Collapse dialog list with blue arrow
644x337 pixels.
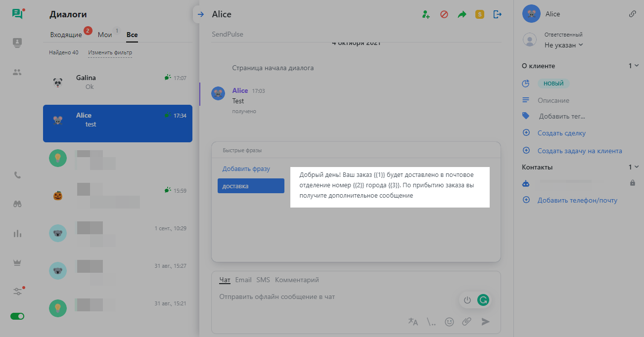(200, 14)
